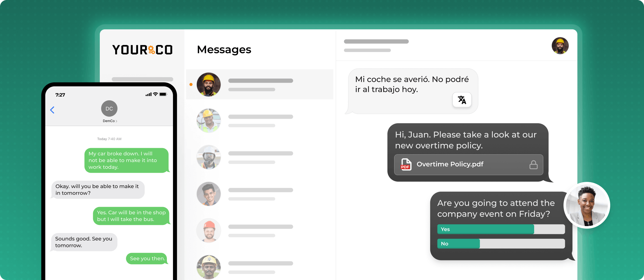This screenshot has width=644, height=280.
Task: Open the PDF file icon in attachment
Action: tap(406, 164)
